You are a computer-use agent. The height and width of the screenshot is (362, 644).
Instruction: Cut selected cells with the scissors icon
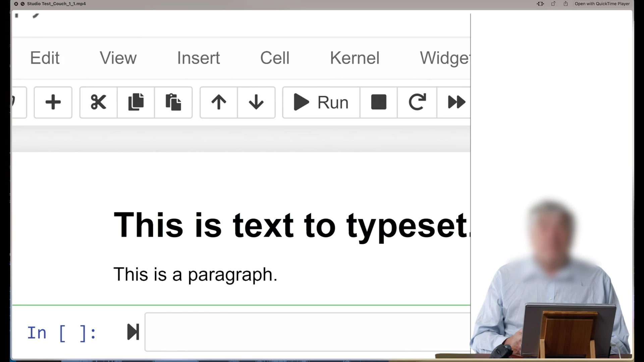click(98, 102)
